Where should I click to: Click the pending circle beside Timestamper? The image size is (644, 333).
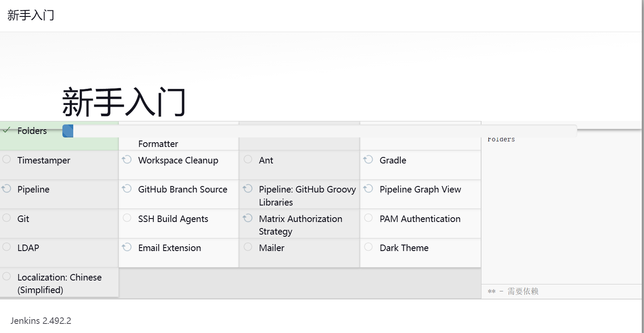coord(7,159)
